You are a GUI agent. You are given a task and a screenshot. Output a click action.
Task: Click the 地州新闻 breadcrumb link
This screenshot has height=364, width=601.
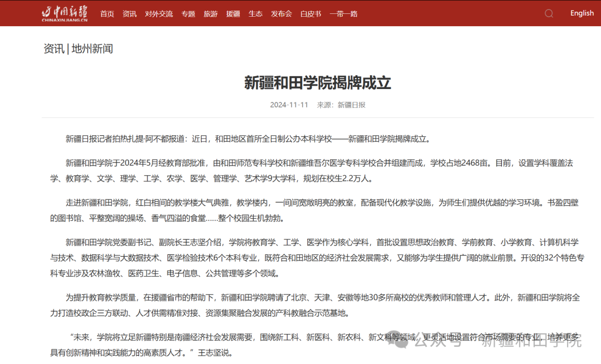tap(92, 48)
